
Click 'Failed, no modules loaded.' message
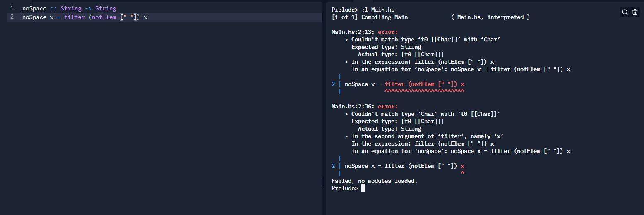(375, 181)
